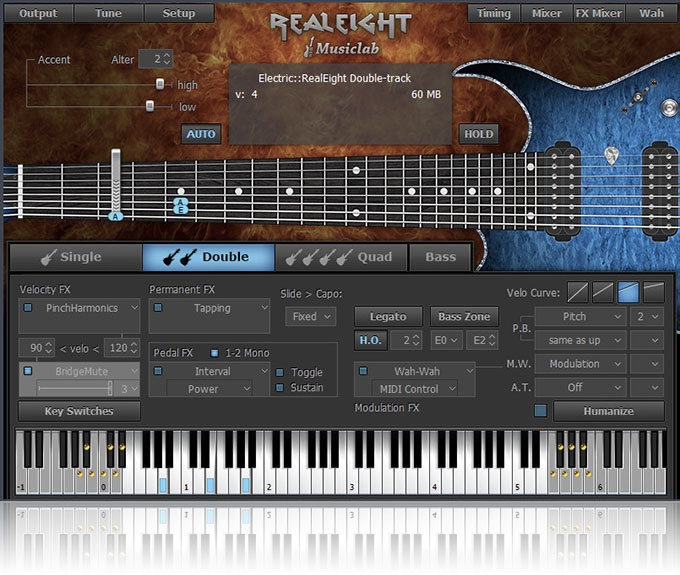Click the RealEight Musiclab logo
The width and height of the screenshot is (680, 575).
(340, 35)
